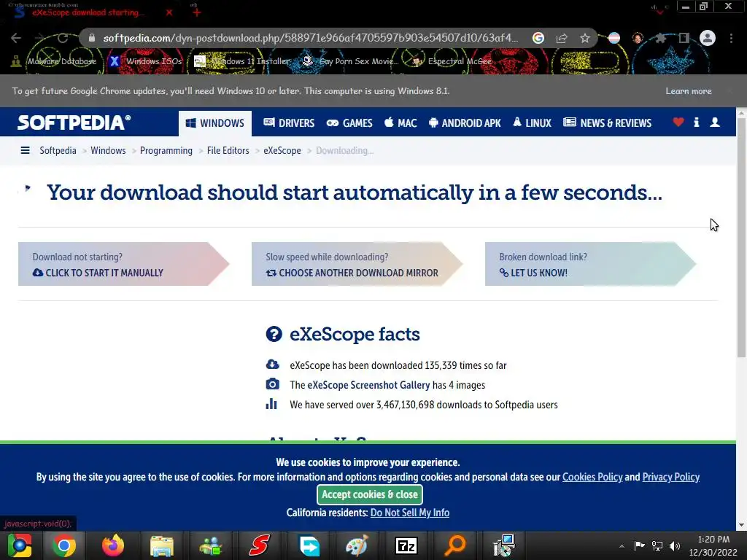Click Do Not Sell My Info link
This screenshot has height=560, width=747.
point(410,513)
